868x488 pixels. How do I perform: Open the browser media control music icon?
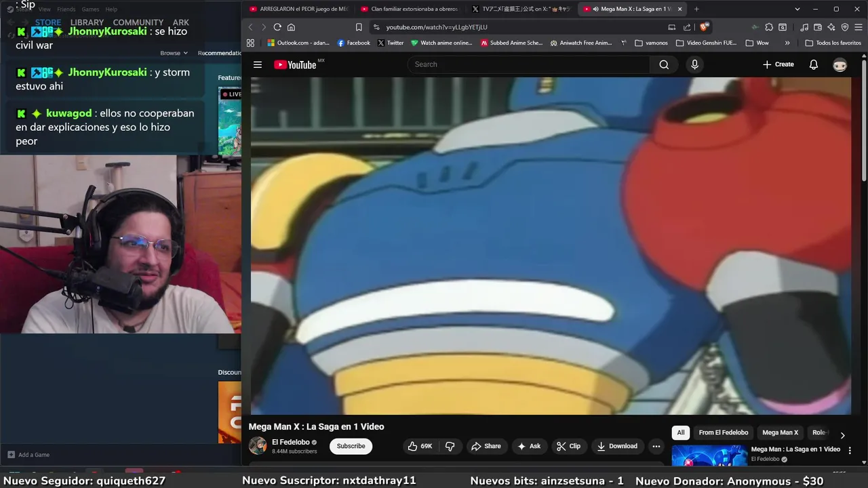point(804,27)
